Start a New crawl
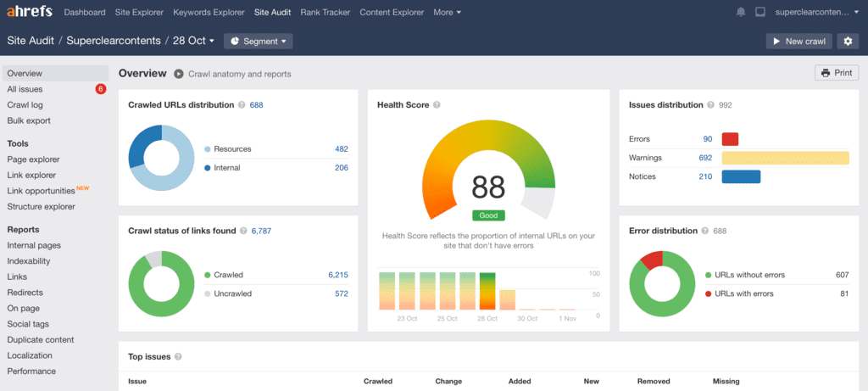The image size is (868, 391). tap(798, 41)
